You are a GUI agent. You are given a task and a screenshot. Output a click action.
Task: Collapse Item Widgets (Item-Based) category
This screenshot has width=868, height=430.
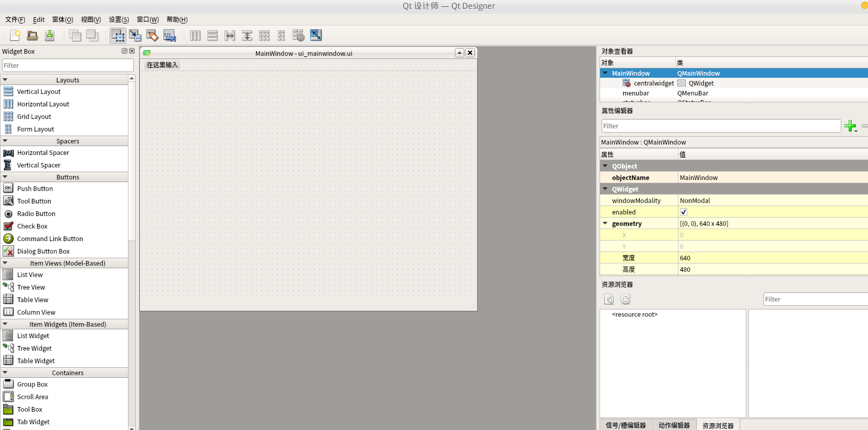pos(5,324)
